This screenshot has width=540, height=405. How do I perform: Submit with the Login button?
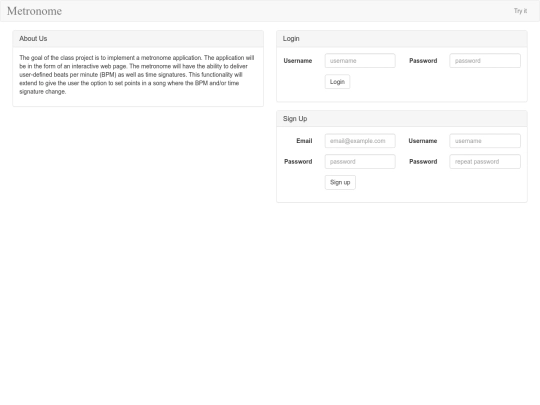point(337,82)
